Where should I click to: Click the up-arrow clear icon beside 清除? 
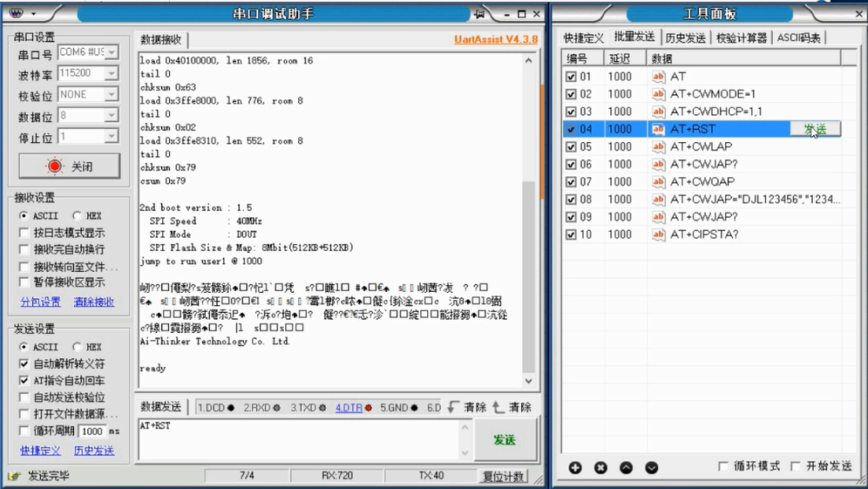(x=498, y=407)
